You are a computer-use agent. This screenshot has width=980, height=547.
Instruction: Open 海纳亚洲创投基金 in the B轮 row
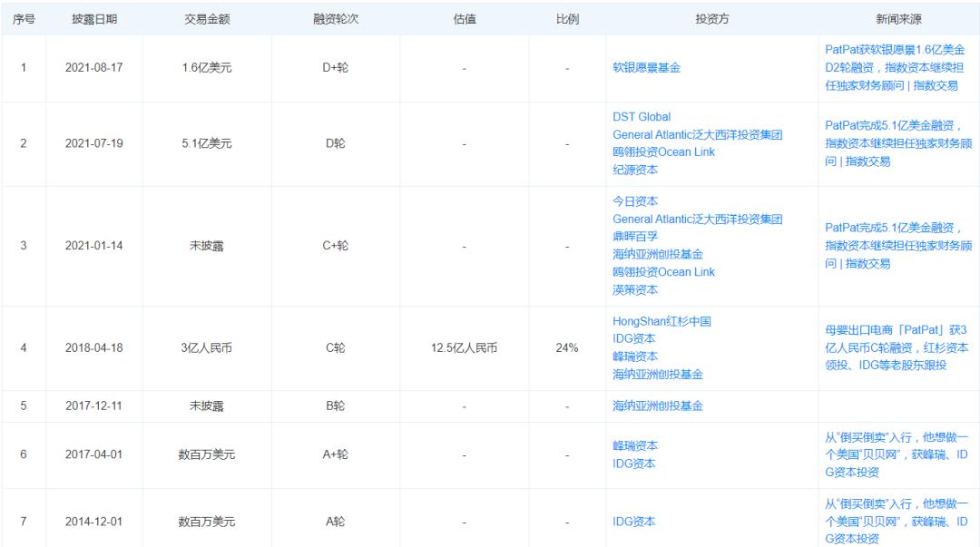click(658, 405)
